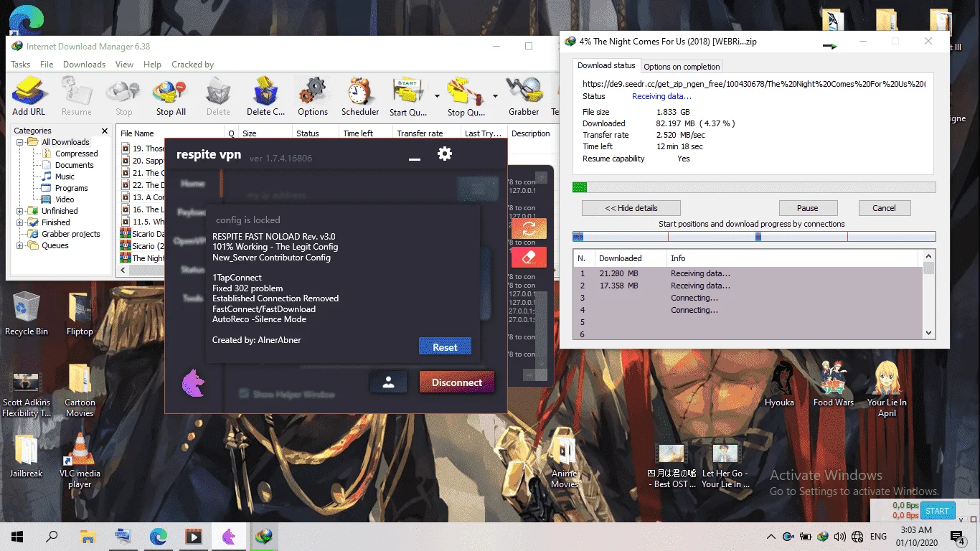
Task: Pause the current download
Action: point(807,208)
